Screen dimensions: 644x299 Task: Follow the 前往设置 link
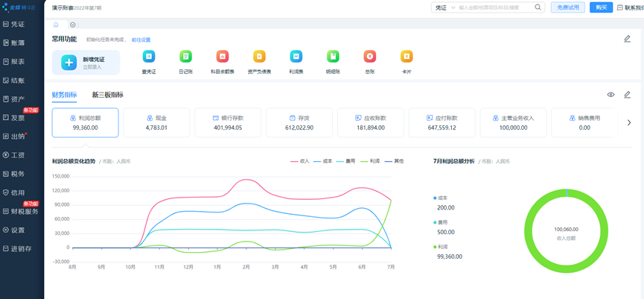click(x=141, y=40)
